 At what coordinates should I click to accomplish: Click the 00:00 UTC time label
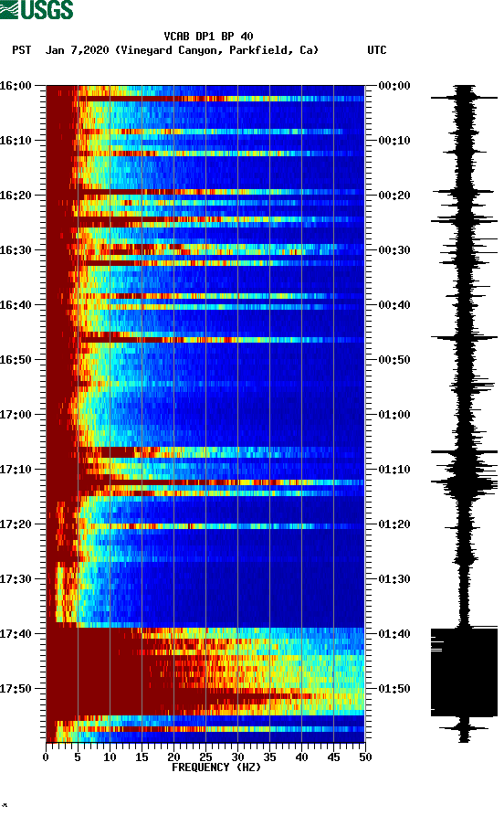[x=394, y=86]
